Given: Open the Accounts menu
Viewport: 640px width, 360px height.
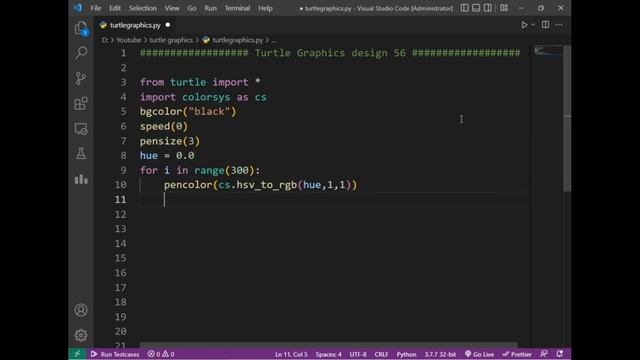Looking at the screenshot, I should pyautogui.click(x=81, y=310).
